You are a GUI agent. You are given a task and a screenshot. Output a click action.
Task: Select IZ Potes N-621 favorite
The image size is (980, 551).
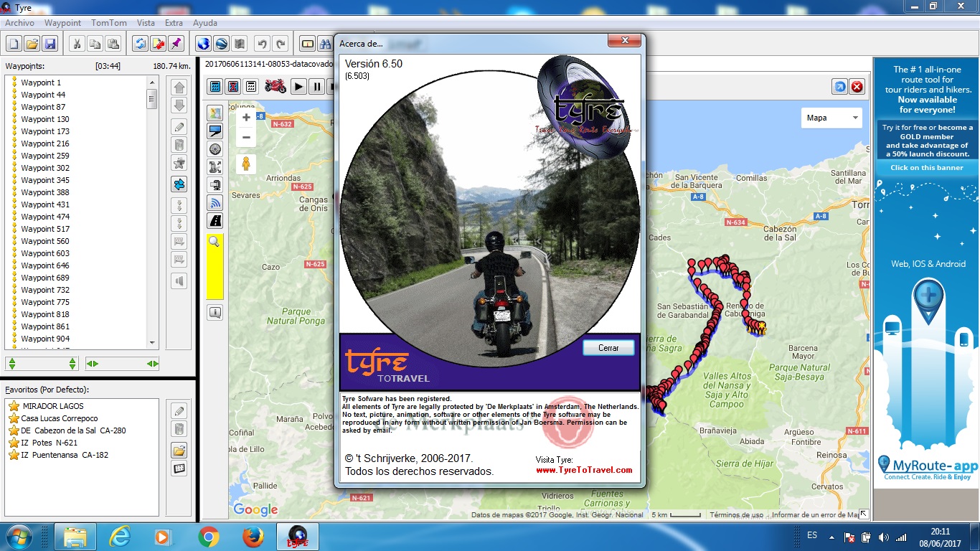pos(49,443)
